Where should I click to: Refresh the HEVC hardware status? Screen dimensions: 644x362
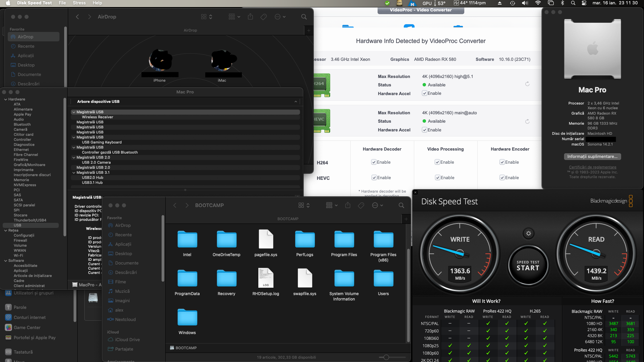pos(527,121)
